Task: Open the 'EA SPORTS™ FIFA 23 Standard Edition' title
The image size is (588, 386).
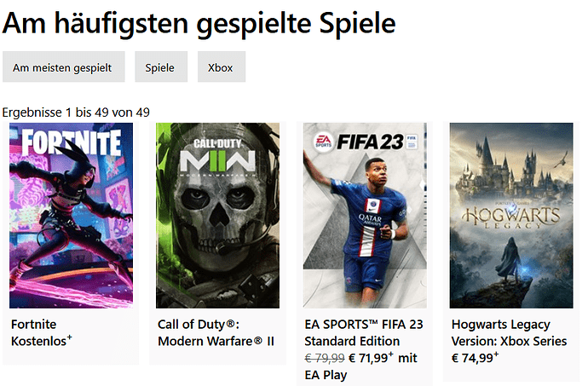Action: click(363, 332)
